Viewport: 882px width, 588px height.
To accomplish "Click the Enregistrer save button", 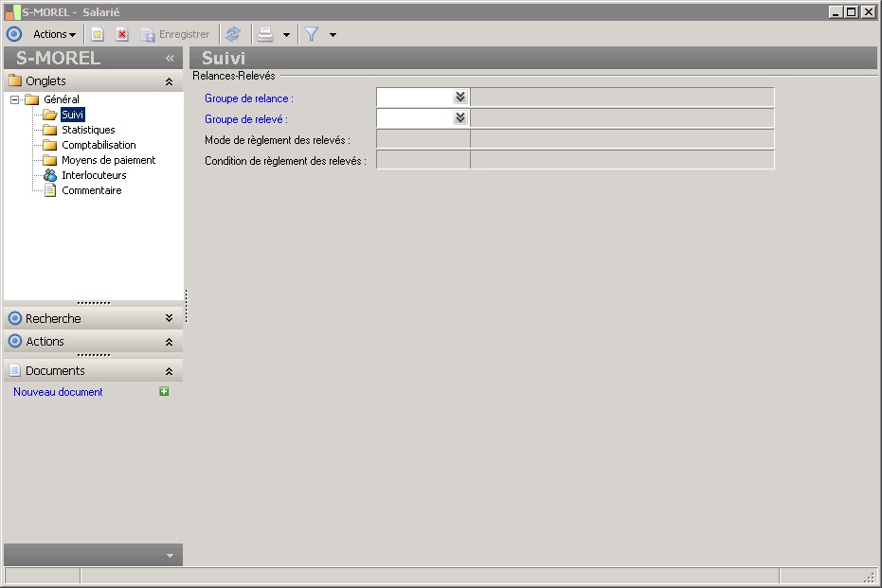I will click(175, 34).
